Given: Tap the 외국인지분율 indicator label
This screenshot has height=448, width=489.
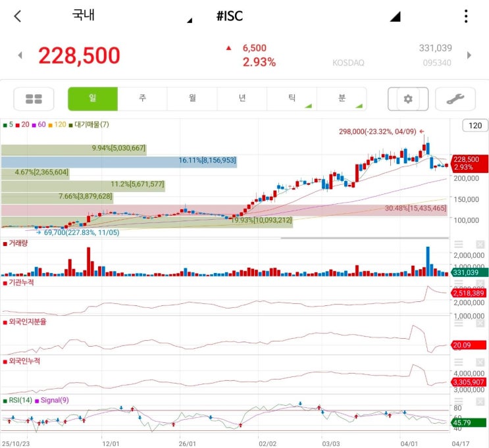Looking at the screenshot, I should pos(24,322).
